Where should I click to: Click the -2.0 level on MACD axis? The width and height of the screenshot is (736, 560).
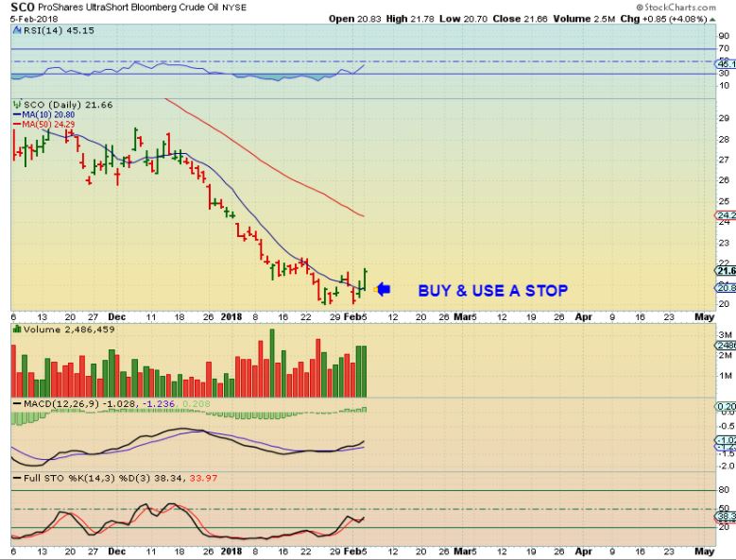click(727, 466)
